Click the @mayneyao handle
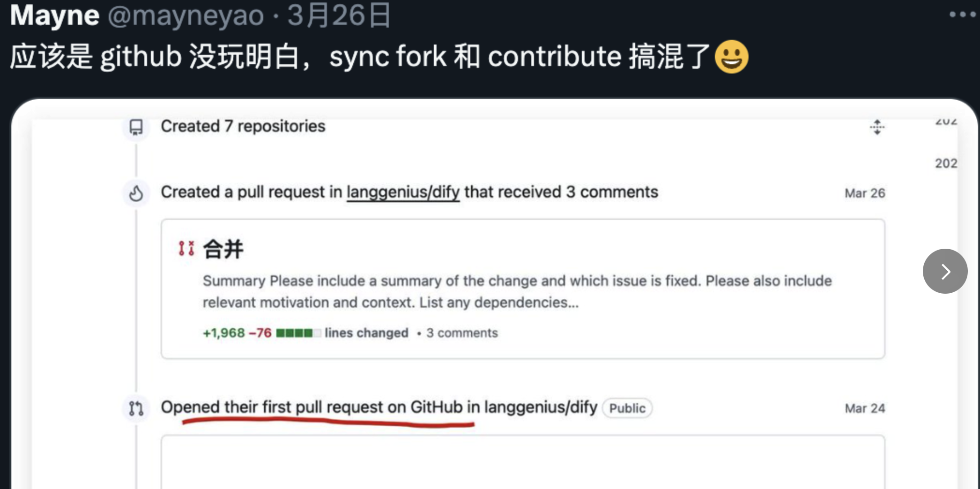 [x=186, y=15]
